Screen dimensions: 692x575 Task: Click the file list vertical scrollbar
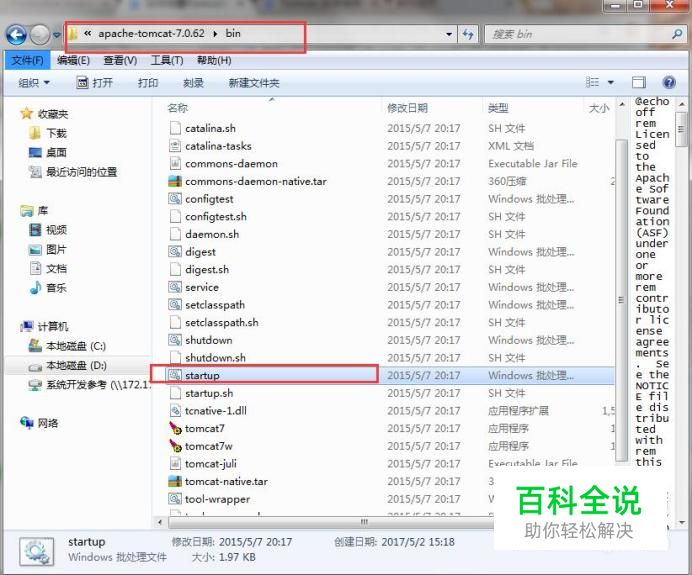point(621,300)
